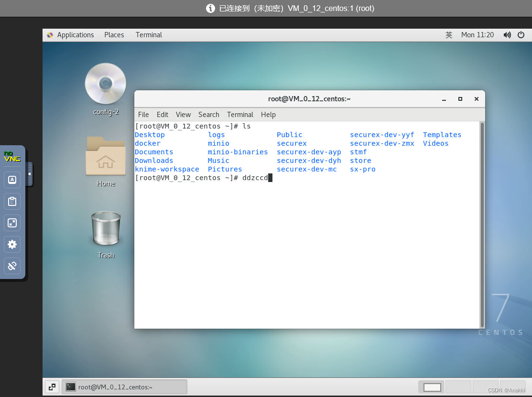This screenshot has width=532, height=397.
Task: Click the workspace switcher icon in the taskbar
Action: point(52,387)
